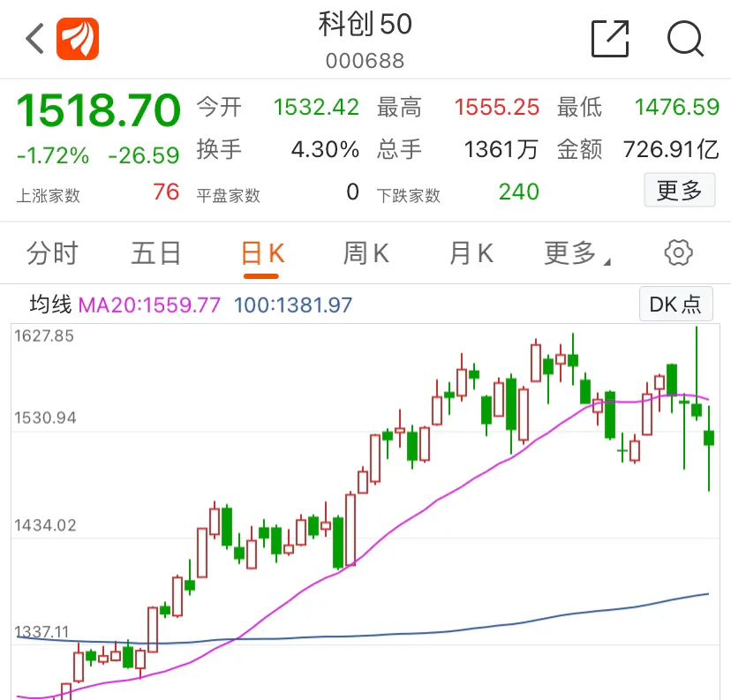Image resolution: width=731 pixels, height=700 pixels.
Task: Tap the 科创50 index title
Action: tap(365, 25)
